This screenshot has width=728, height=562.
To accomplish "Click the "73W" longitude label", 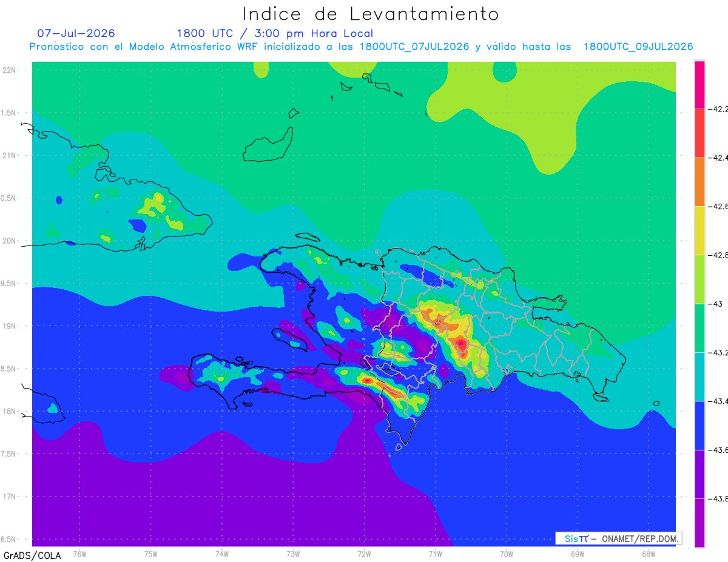I will tap(293, 554).
